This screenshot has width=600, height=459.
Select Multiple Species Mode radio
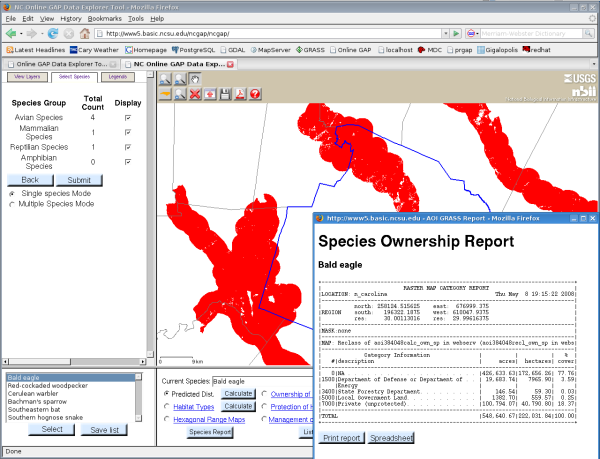click(12, 204)
